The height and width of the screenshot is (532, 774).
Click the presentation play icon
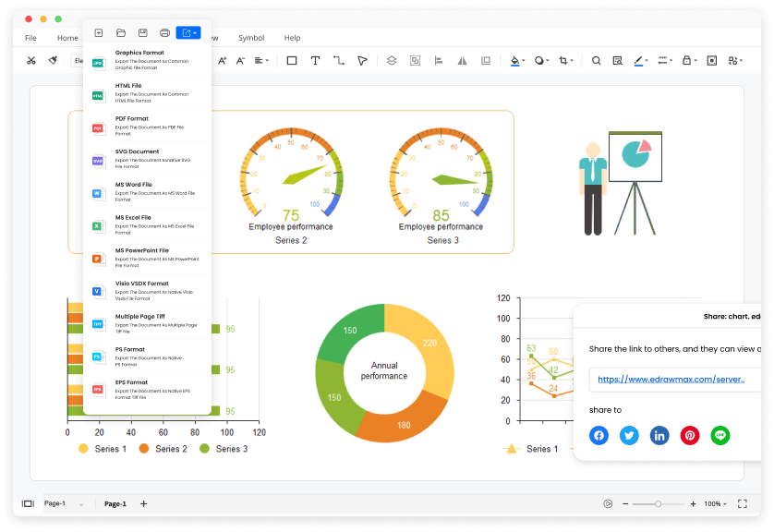coord(608,504)
